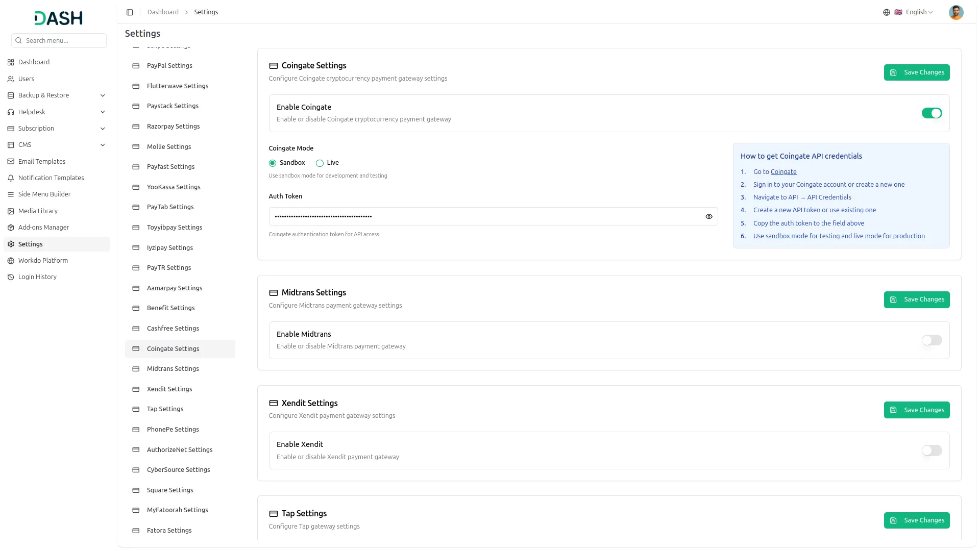Turn on the Enable Xendit toggle
Screen dimensions: 980x551
pyautogui.click(x=932, y=450)
